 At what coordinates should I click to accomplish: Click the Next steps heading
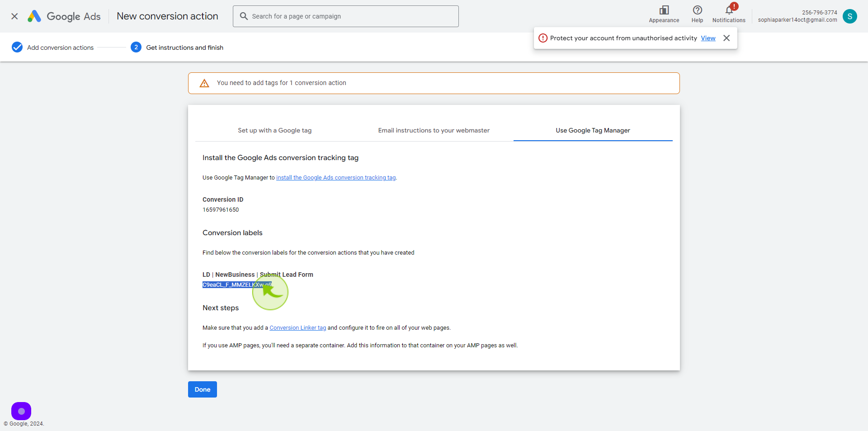click(221, 308)
